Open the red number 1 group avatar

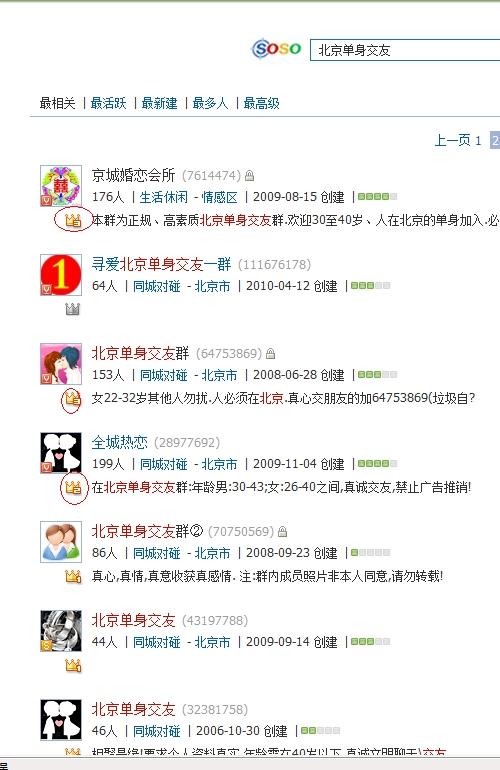pos(61,275)
